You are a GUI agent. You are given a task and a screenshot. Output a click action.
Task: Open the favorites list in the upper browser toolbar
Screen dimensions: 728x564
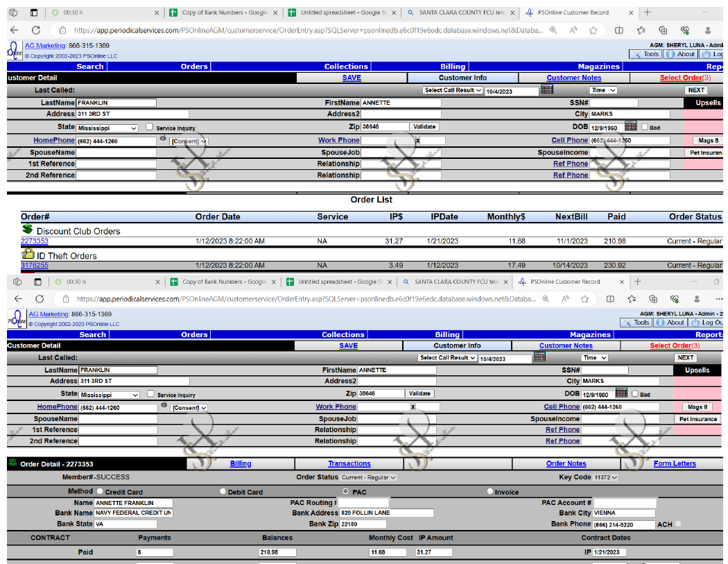pos(641,31)
